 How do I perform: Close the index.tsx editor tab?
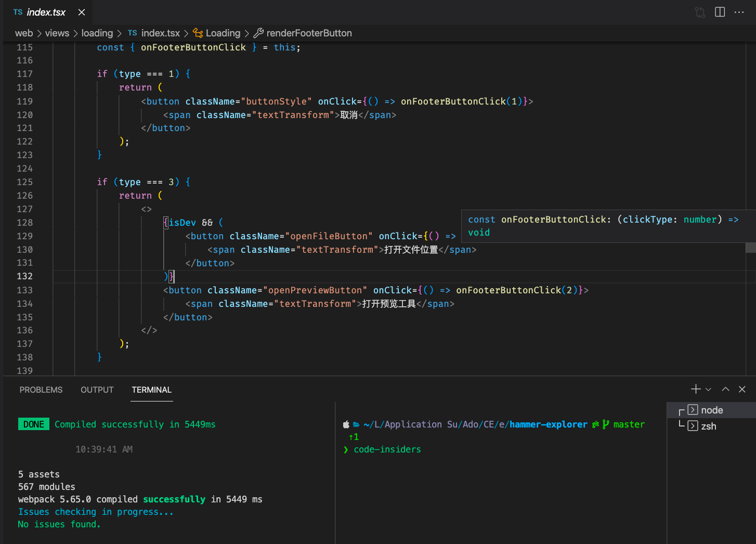[81, 11]
